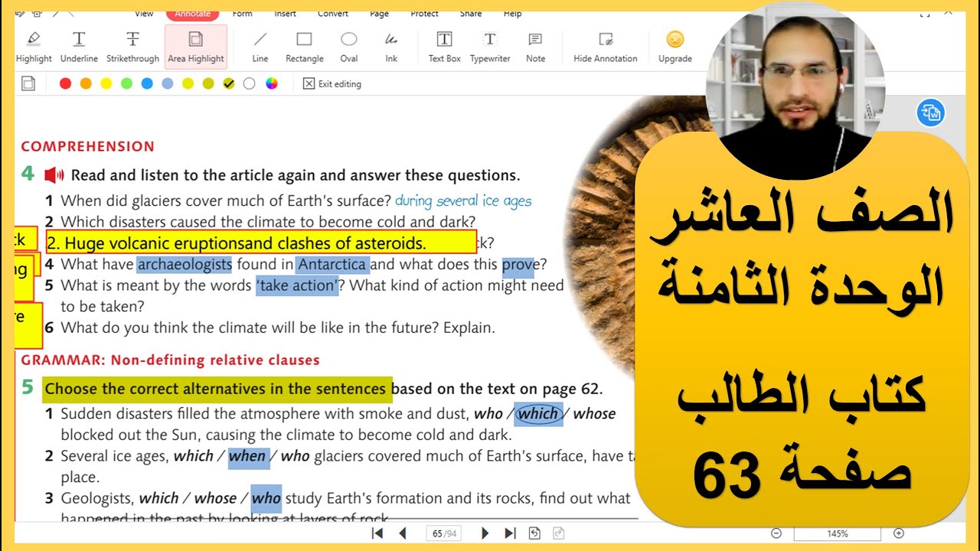Open the Page tab
Viewport: 980px width, 551px height.
379,13
